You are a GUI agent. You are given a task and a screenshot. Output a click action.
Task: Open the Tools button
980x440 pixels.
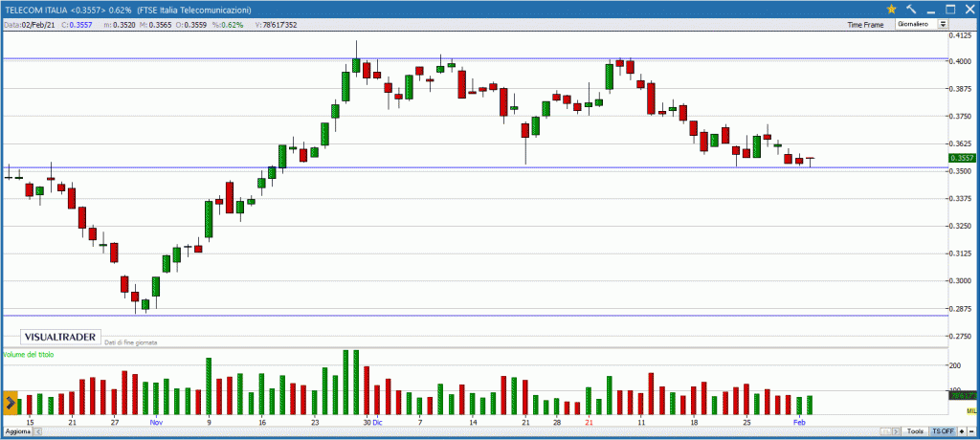pyautogui.click(x=916, y=431)
